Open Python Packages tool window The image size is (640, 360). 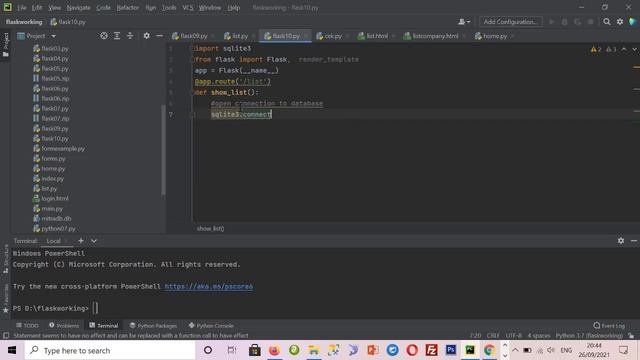(x=153, y=325)
